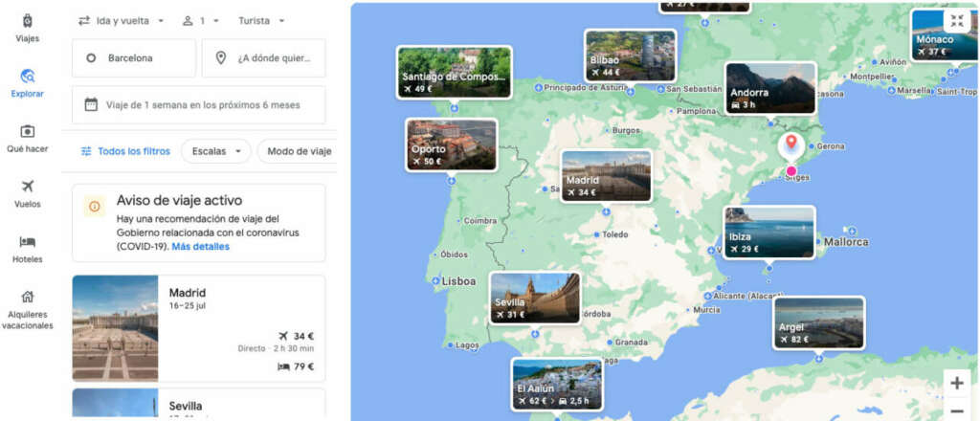Viewport: 980px width, 421px height.
Task: Select the Explorar sidebar icon
Action: (28, 77)
